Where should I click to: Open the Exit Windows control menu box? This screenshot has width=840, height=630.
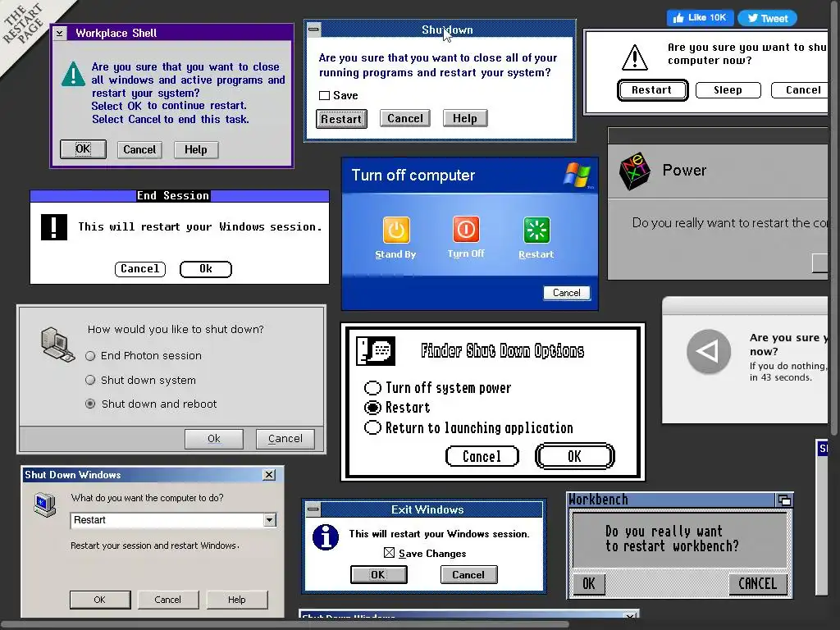[313, 509]
